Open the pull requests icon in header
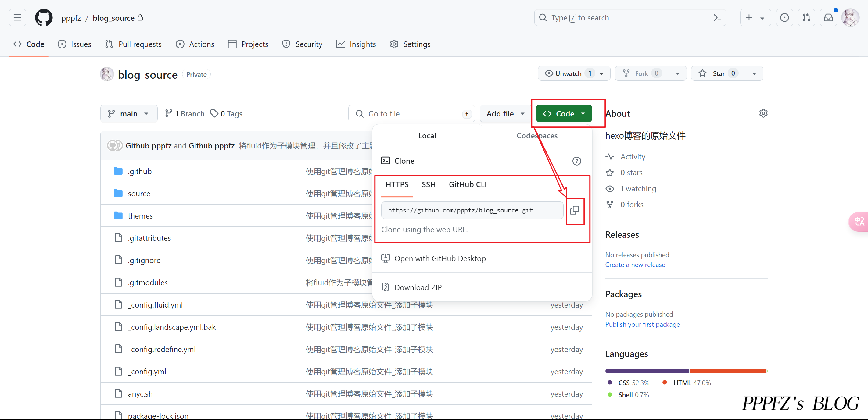The width and height of the screenshot is (868, 420). point(806,17)
